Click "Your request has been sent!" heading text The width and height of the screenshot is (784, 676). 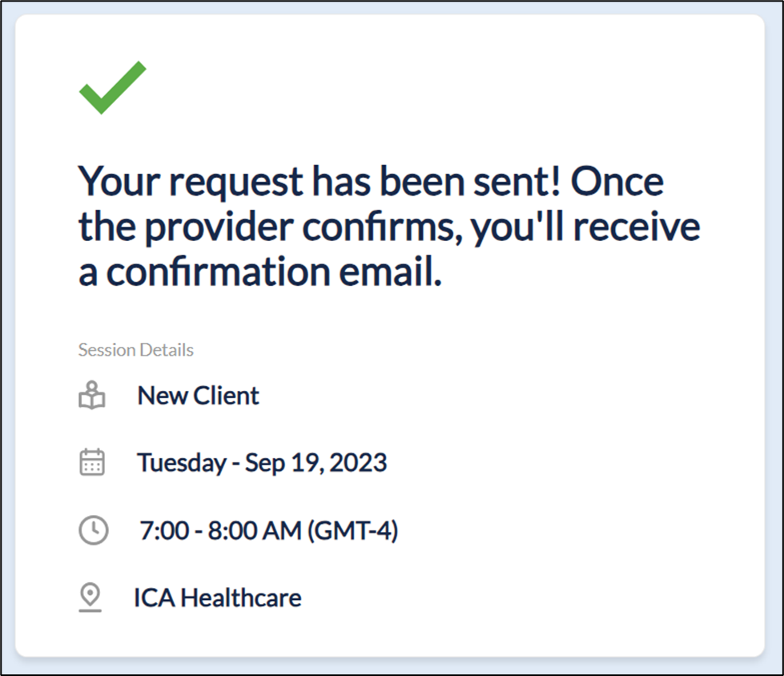pyautogui.click(x=319, y=183)
